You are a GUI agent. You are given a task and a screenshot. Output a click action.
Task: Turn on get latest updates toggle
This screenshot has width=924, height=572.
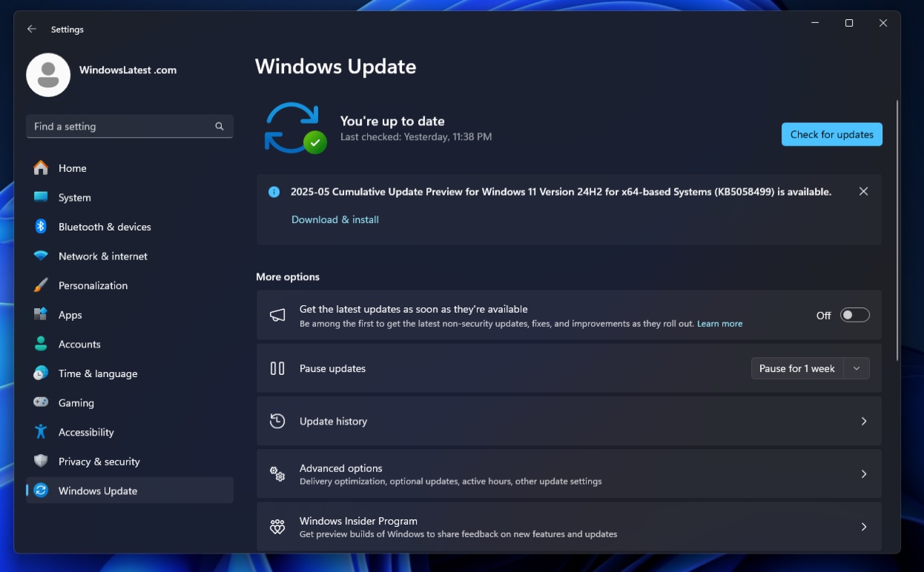pos(854,315)
